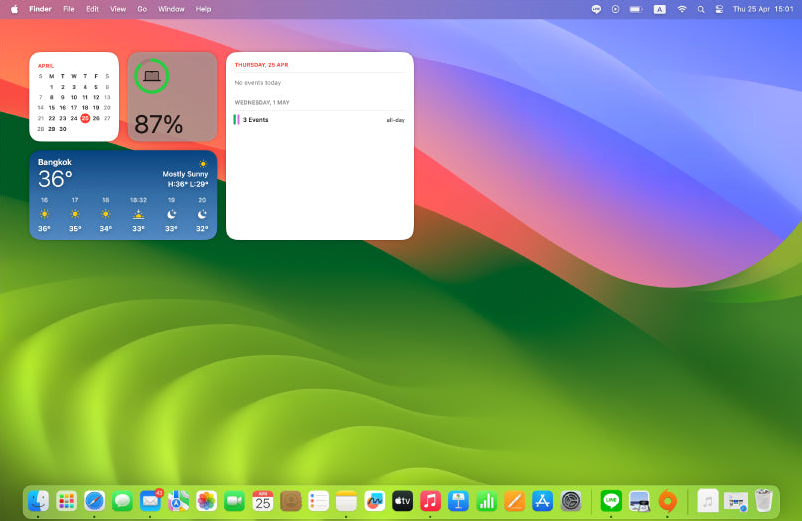Open Keynote from the dock
The width and height of the screenshot is (802, 521).
tap(458, 501)
